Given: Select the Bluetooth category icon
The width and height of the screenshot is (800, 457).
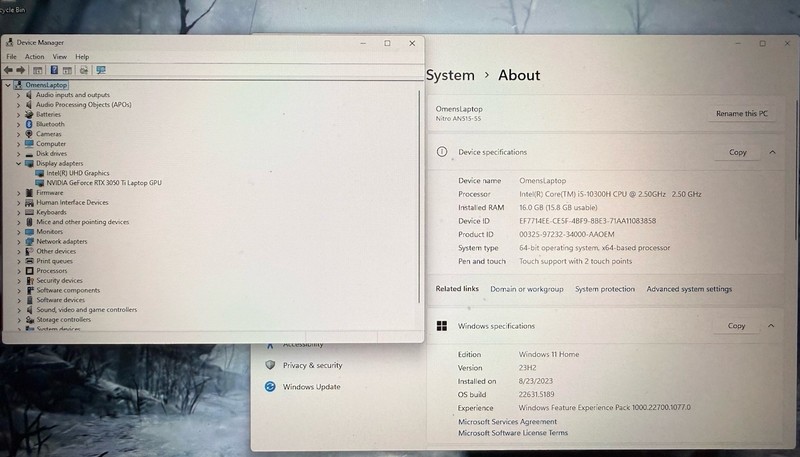Looking at the screenshot, I should tap(29, 124).
